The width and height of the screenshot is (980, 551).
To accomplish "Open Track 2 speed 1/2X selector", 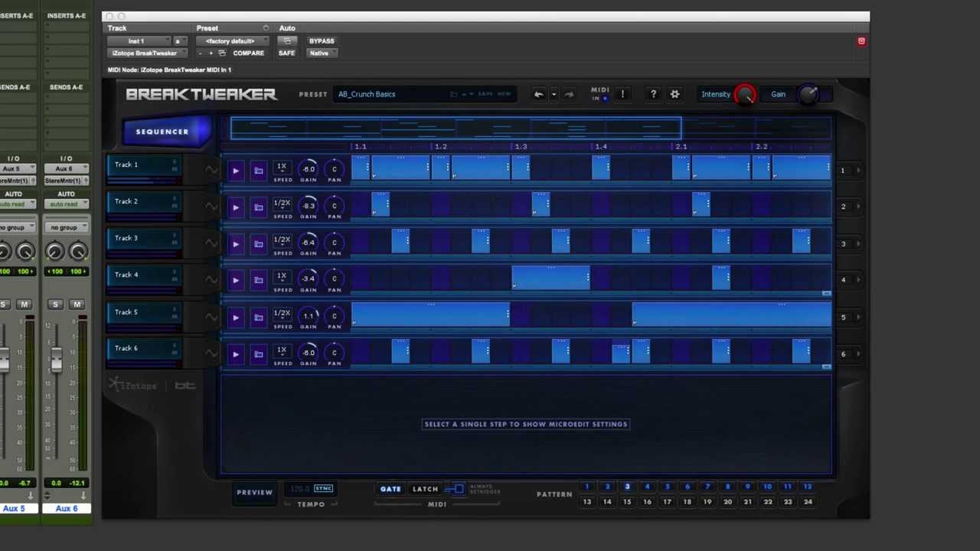I will point(283,204).
